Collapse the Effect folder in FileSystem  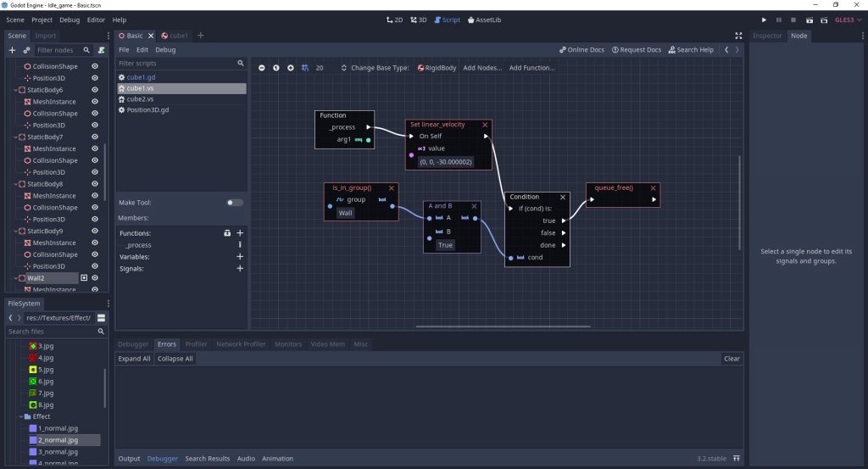(19, 416)
